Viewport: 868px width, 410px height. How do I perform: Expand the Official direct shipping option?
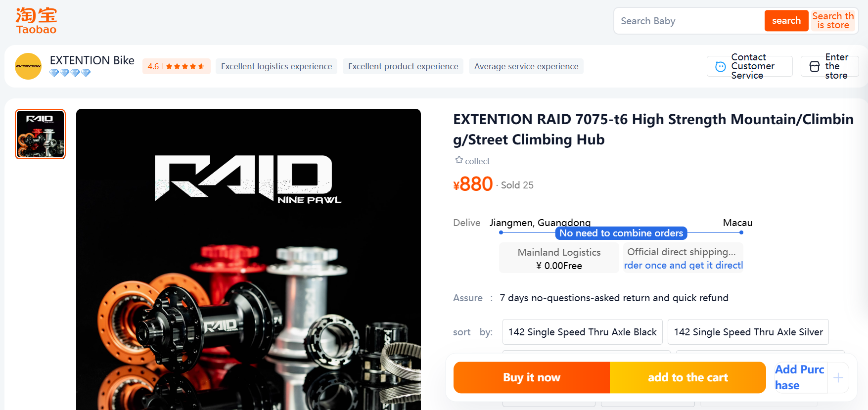click(683, 258)
